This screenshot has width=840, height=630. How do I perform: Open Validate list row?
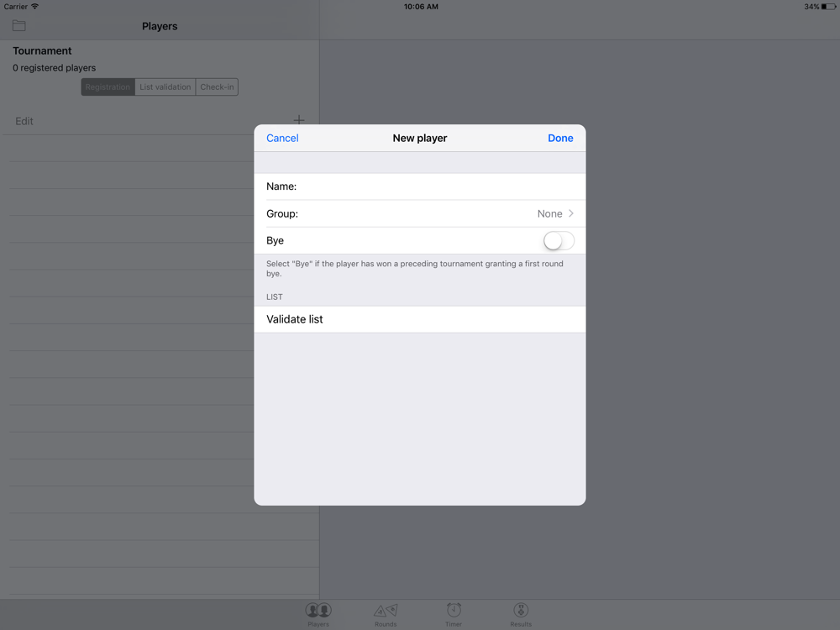[x=419, y=319]
